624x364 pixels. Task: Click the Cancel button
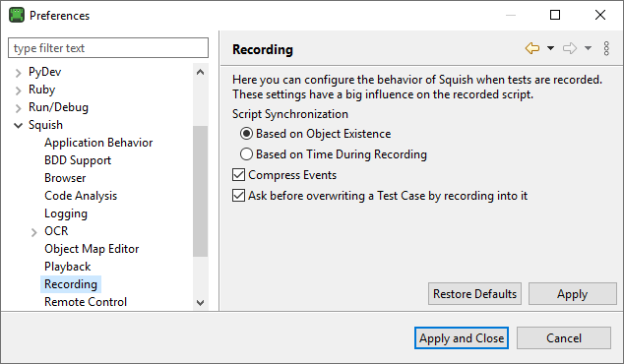(564, 338)
